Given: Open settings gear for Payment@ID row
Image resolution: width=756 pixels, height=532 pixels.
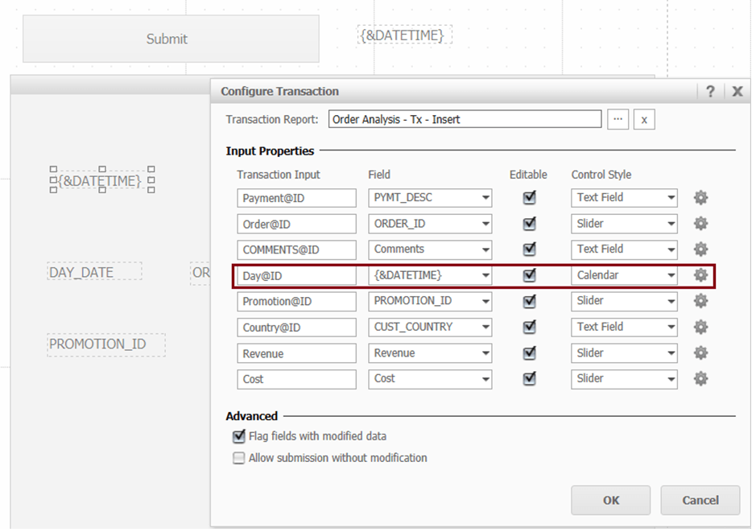Looking at the screenshot, I should pos(700,197).
